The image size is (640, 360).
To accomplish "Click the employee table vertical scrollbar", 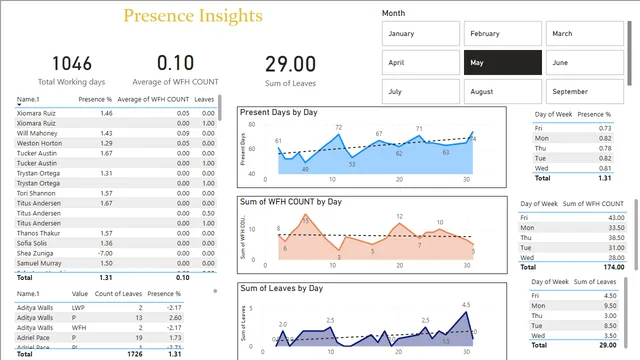I will click(220, 107).
